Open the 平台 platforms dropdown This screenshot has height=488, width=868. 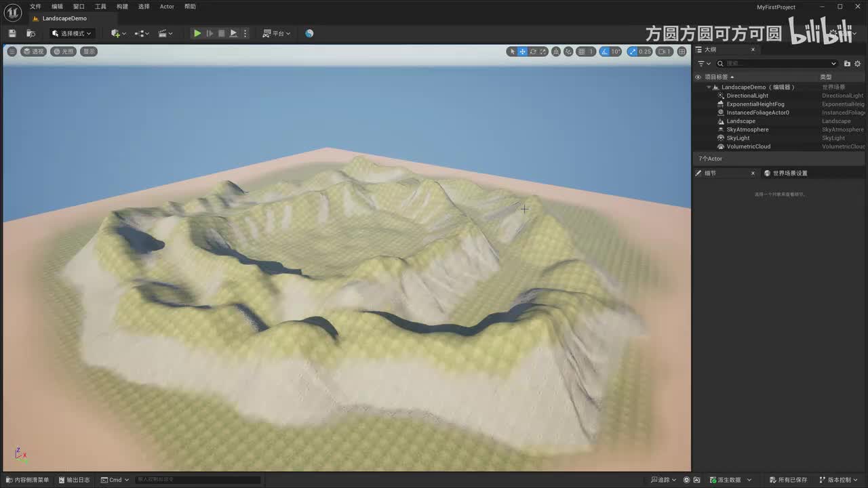coord(277,33)
